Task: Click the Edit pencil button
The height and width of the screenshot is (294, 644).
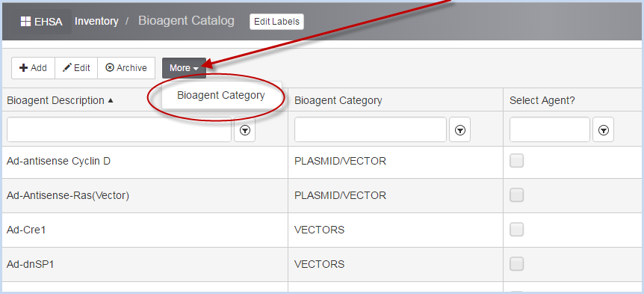Action: (x=76, y=68)
